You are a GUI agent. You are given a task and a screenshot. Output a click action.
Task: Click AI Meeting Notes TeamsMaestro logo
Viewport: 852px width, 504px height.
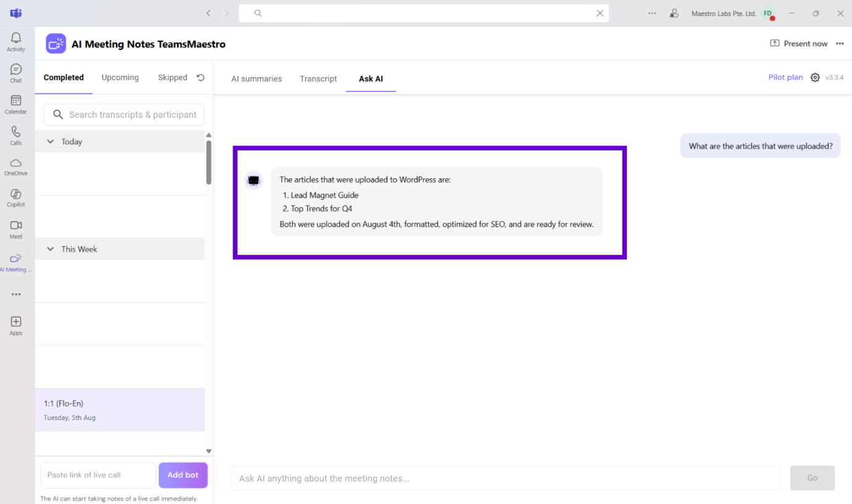56,44
